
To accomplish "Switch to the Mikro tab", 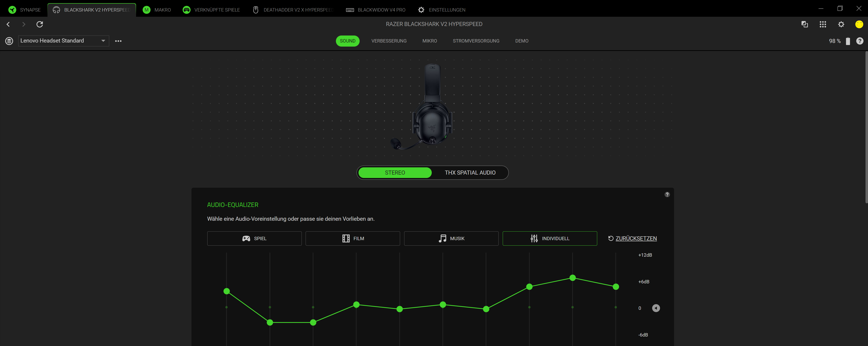I will 429,41.
